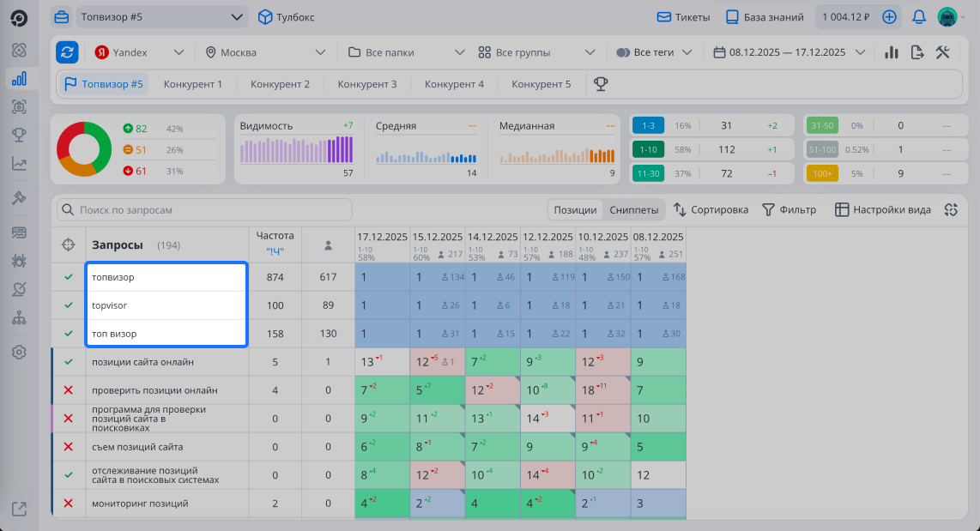Click the blue 1-3 position range badge
This screenshot has width=980, height=531.
pos(648,126)
